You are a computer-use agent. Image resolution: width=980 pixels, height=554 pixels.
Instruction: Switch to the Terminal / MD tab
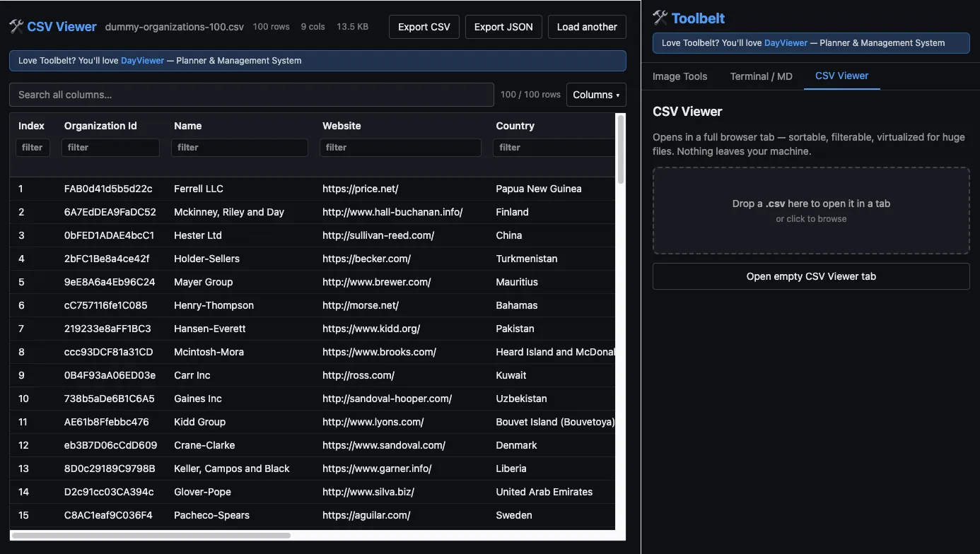click(x=761, y=76)
